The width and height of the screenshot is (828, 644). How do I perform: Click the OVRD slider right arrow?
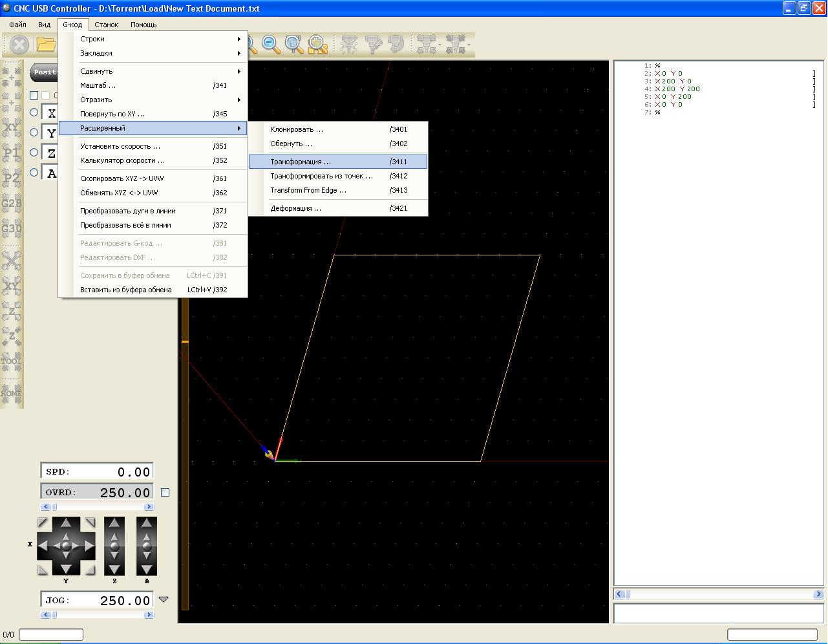(x=149, y=507)
